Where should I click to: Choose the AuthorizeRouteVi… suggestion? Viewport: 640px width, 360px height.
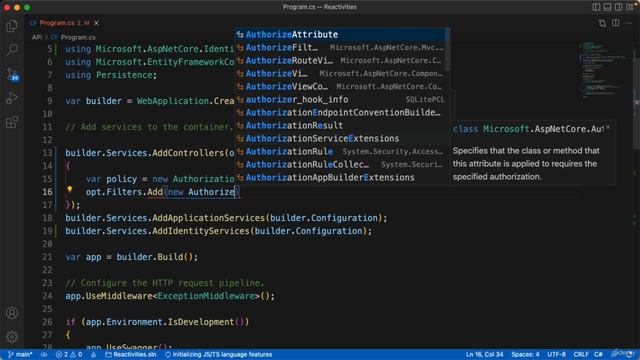[x=342, y=61]
